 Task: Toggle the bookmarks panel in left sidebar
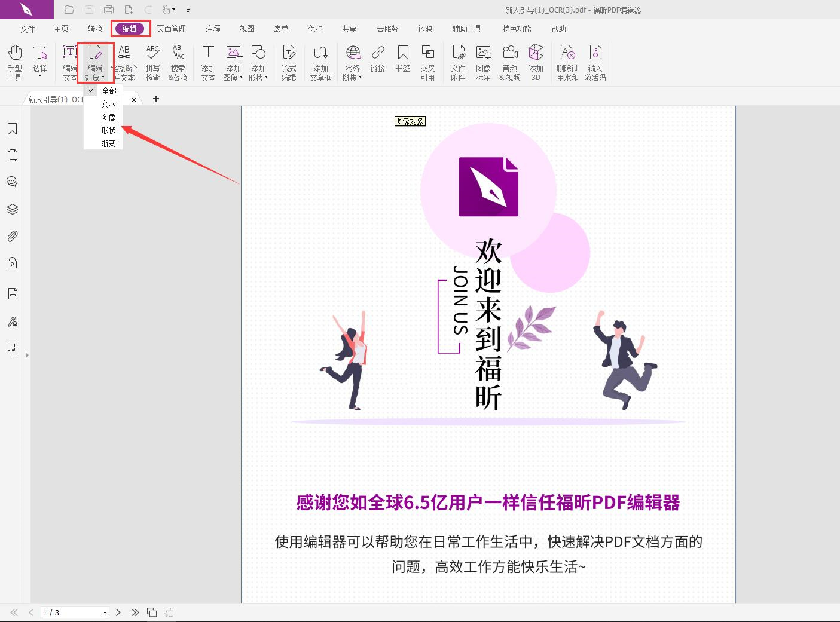(12, 128)
